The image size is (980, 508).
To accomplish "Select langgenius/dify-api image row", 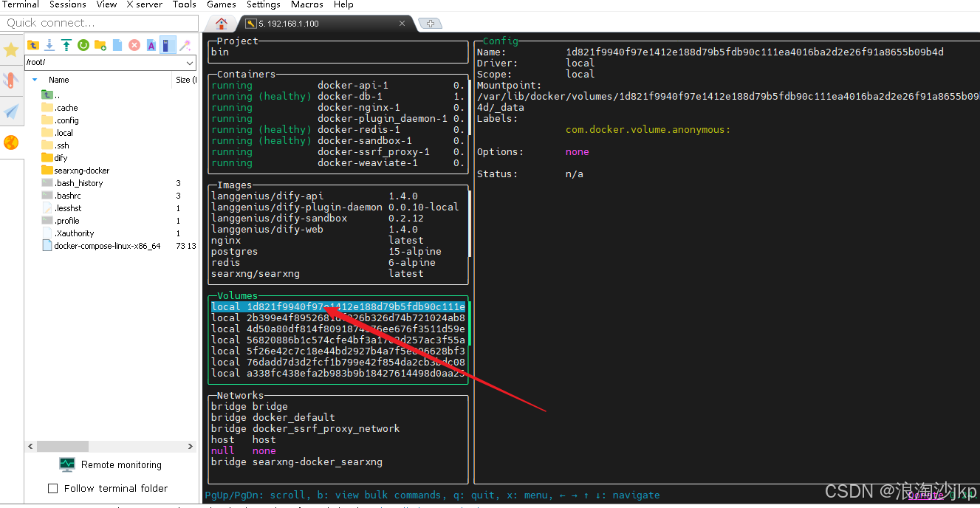I will point(337,196).
